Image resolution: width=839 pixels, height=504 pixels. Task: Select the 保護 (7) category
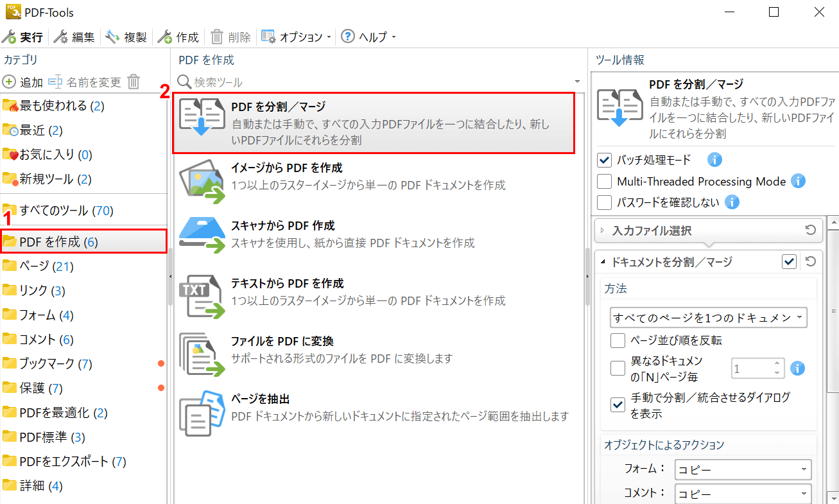click(83, 388)
